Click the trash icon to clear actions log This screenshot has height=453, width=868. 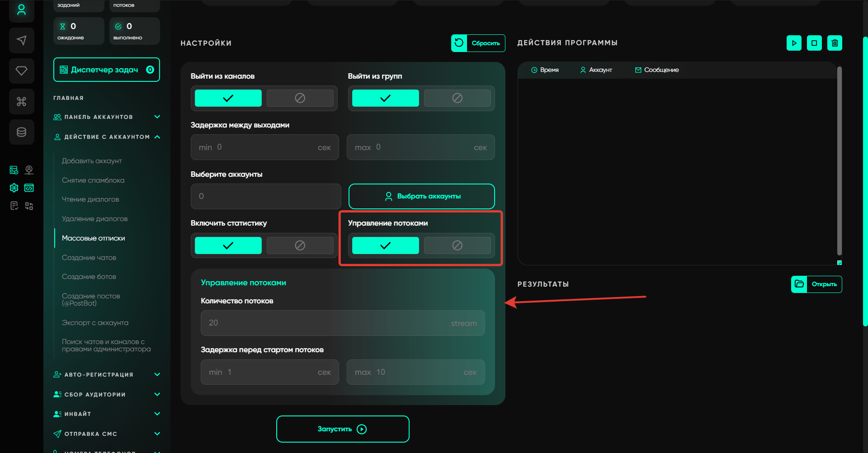click(835, 43)
